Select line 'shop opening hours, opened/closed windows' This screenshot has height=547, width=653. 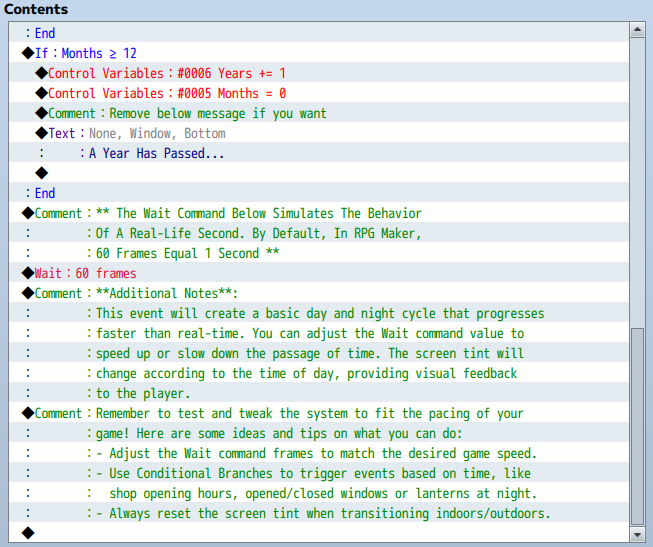(319, 493)
